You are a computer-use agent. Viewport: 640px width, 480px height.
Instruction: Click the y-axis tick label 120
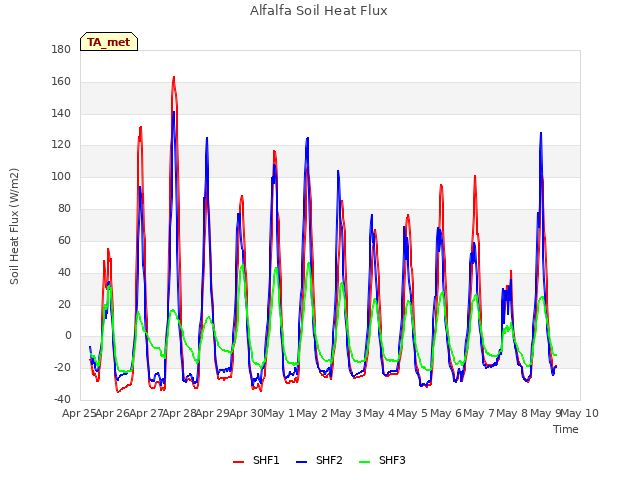coord(61,145)
